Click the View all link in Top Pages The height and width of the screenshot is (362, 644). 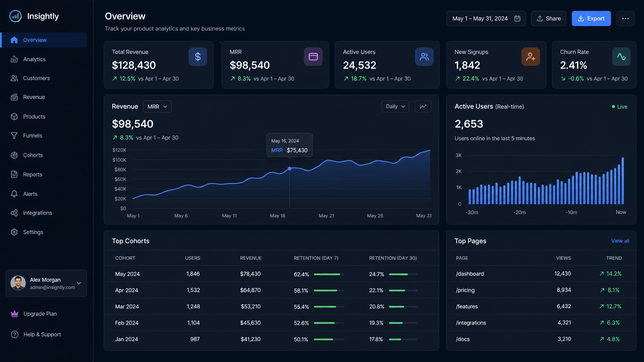(620, 241)
